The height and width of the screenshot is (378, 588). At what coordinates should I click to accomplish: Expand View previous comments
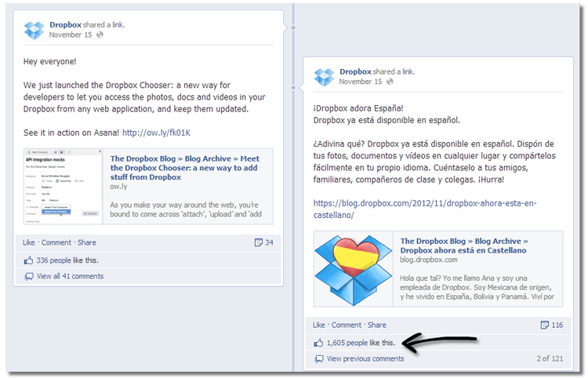coord(365,359)
